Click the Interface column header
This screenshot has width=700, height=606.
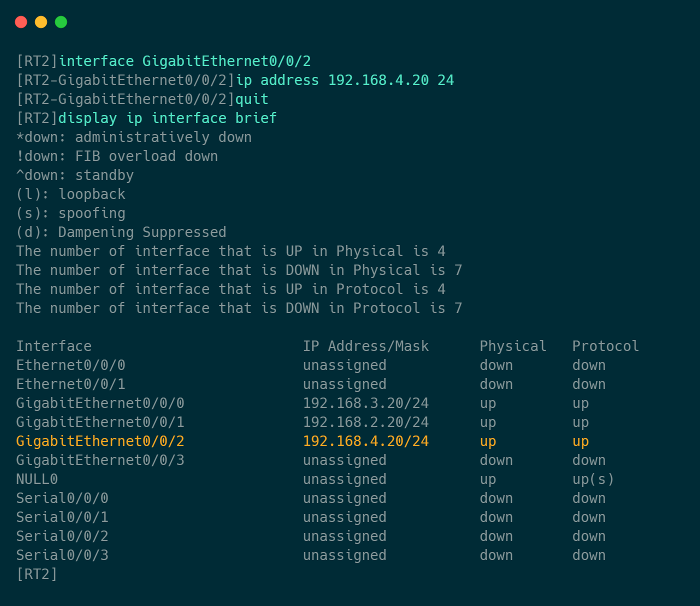pos(54,346)
